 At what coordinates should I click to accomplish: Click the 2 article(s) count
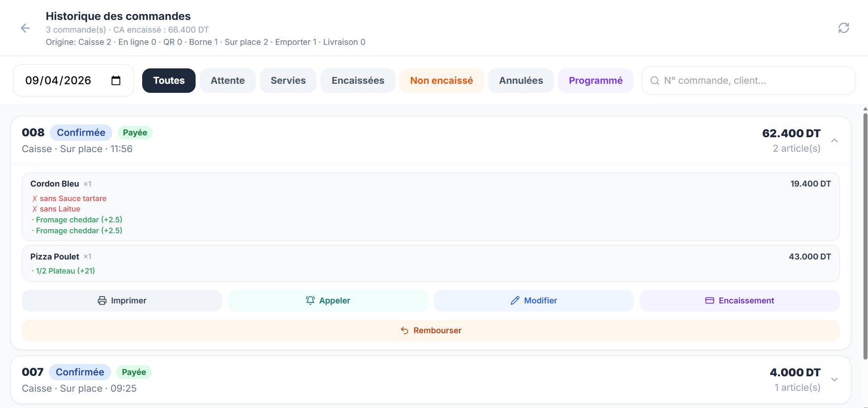[x=796, y=149]
